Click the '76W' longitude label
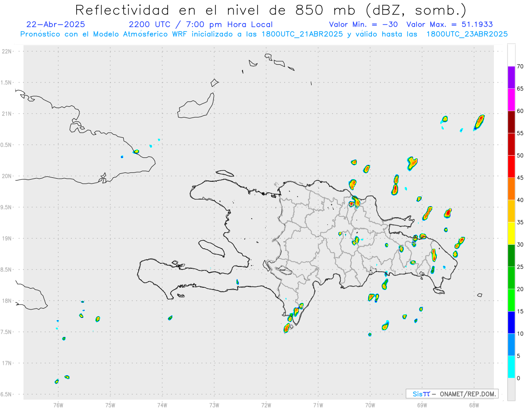This screenshot has width=532, height=411. point(58,405)
